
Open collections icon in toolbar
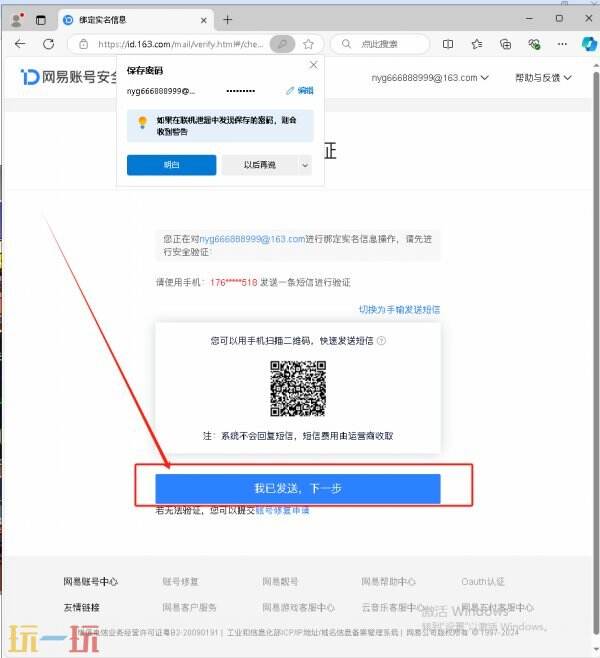(506, 44)
